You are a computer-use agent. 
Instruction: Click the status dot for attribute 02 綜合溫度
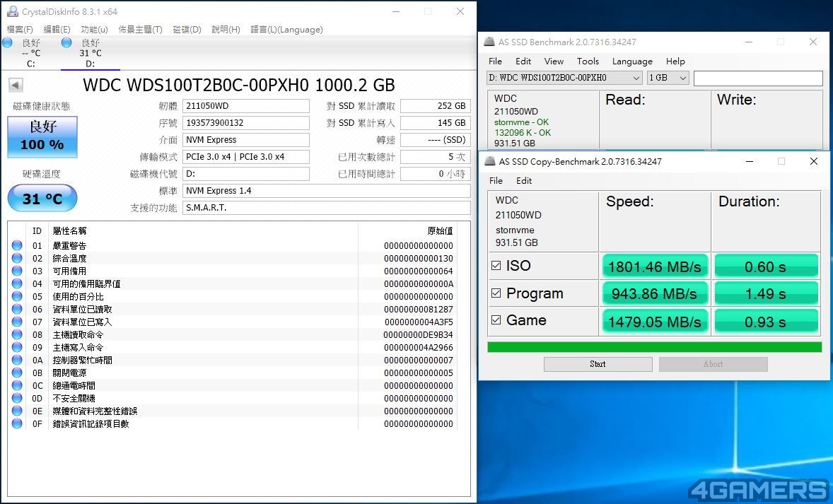tap(17, 258)
